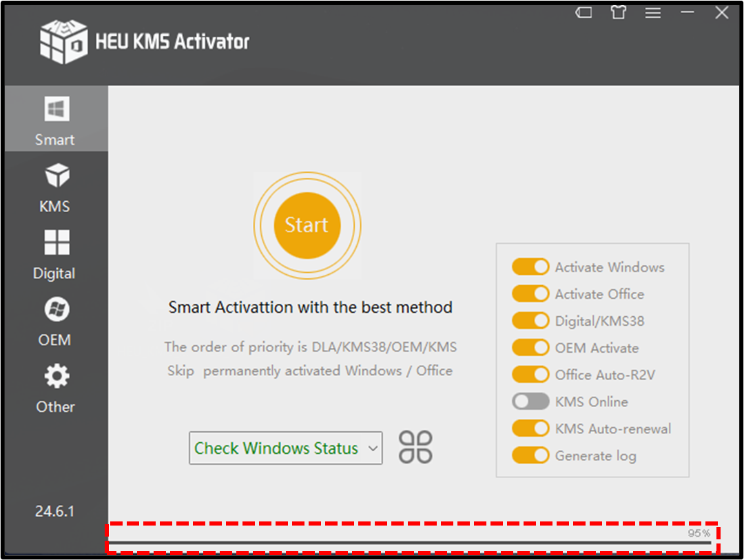This screenshot has height=560, width=744.
Task: Open the hamburger menu icon
Action: click(x=653, y=13)
